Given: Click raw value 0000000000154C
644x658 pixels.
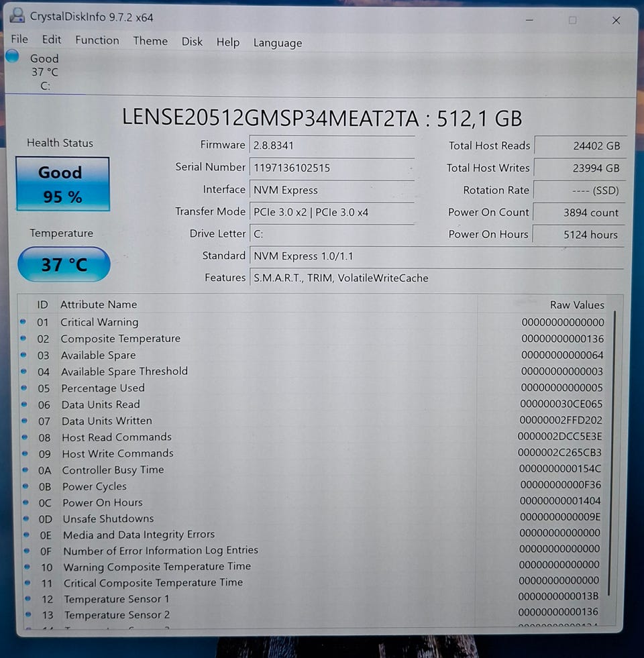Looking at the screenshot, I should [x=560, y=468].
